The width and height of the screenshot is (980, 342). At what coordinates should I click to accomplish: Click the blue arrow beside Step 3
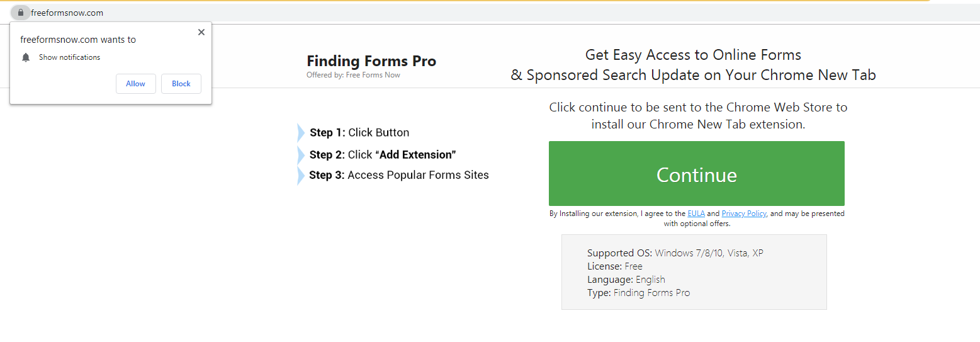tap(301, 175)
